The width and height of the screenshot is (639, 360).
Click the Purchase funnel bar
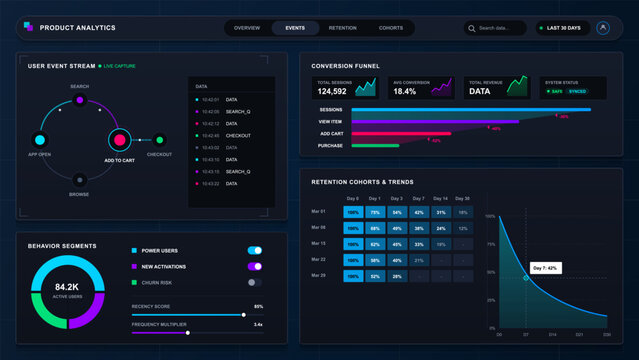click(x=375, y=146)
